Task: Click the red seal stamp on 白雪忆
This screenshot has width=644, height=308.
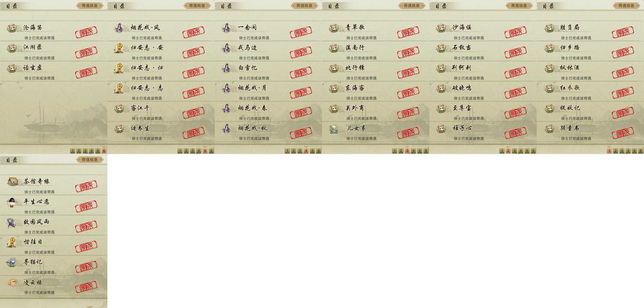Action: click(x=301, y=72)
